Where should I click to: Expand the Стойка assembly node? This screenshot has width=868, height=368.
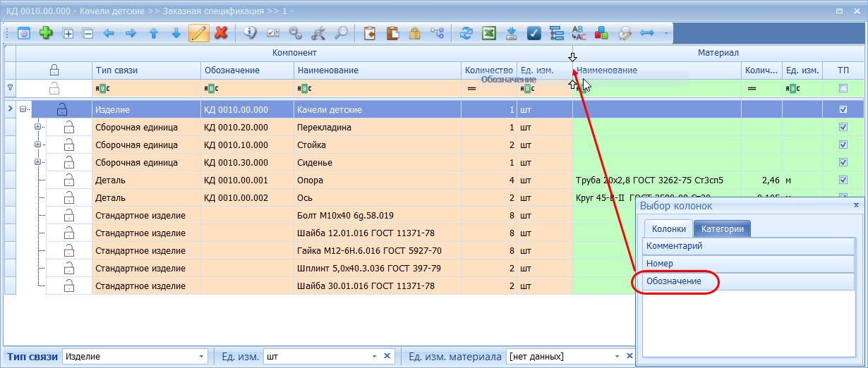[38, 145]
